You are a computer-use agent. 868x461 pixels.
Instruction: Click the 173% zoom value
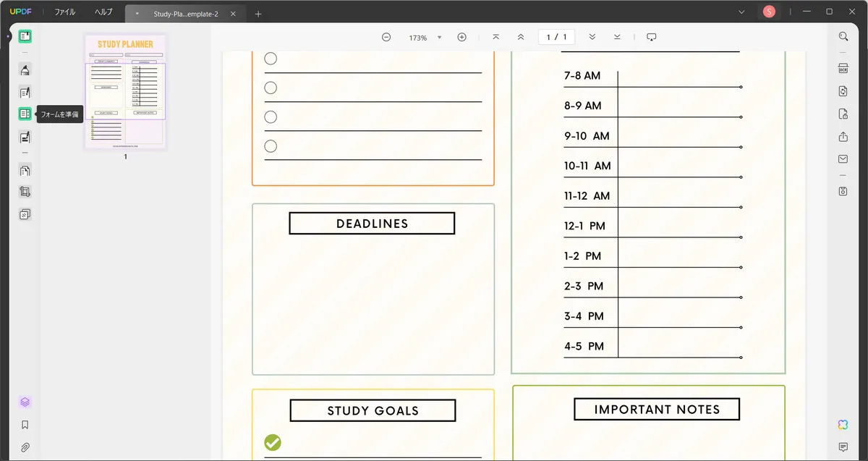[418, 38]
